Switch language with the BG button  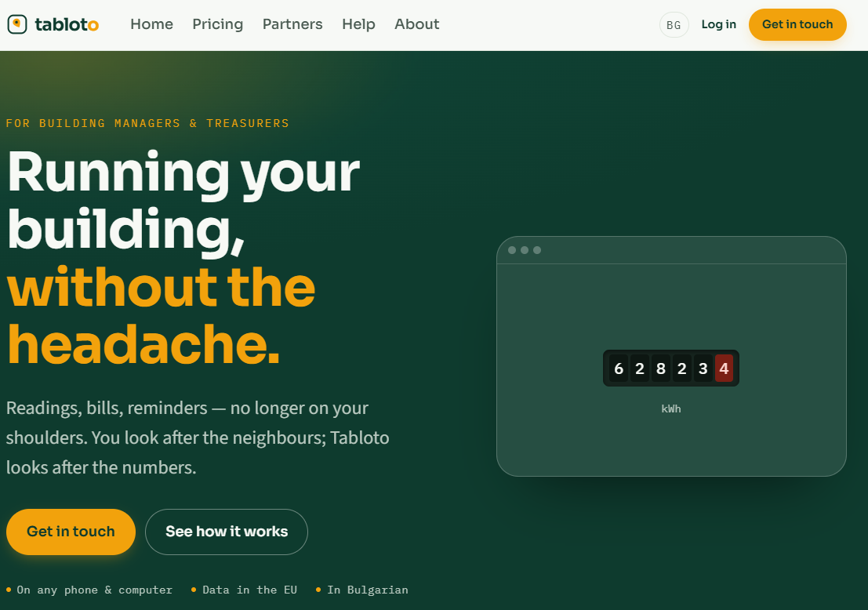click(674, 25)
